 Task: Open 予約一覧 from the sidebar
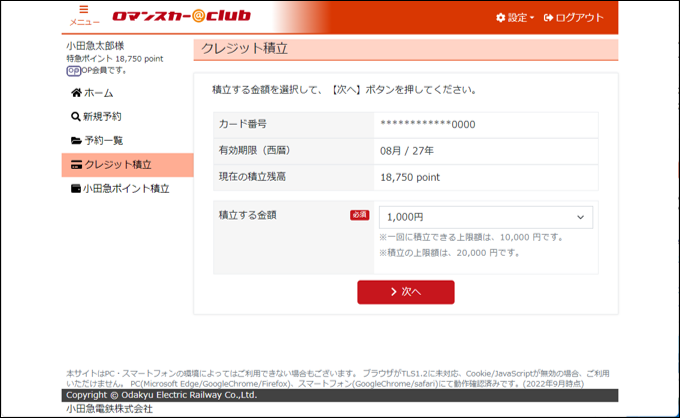point(104,141)
